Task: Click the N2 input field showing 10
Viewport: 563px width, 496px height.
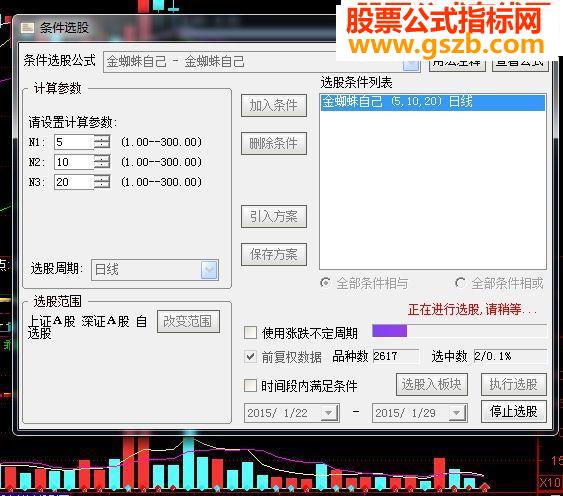Action: pos(74,162)
